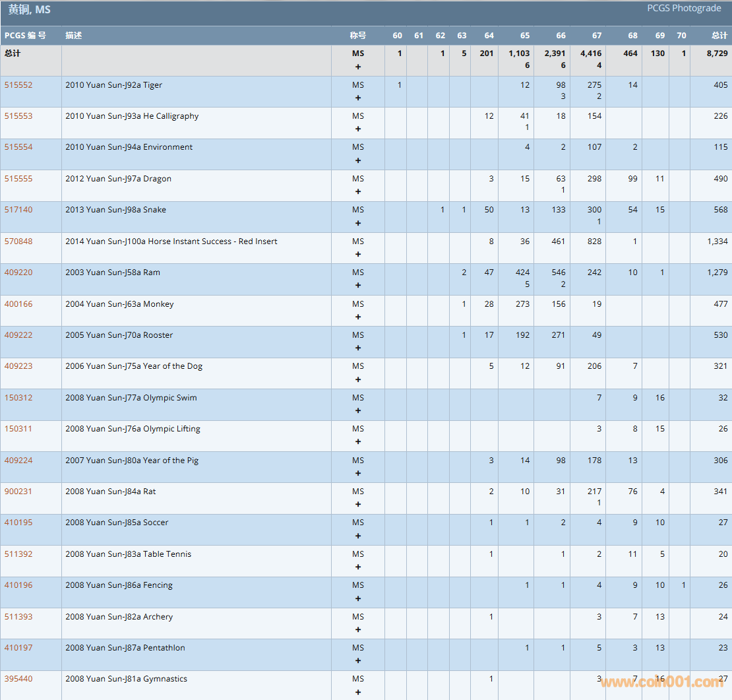Click the plus sign in Tiger row
The image size is (732, 700).
(358, 98)
